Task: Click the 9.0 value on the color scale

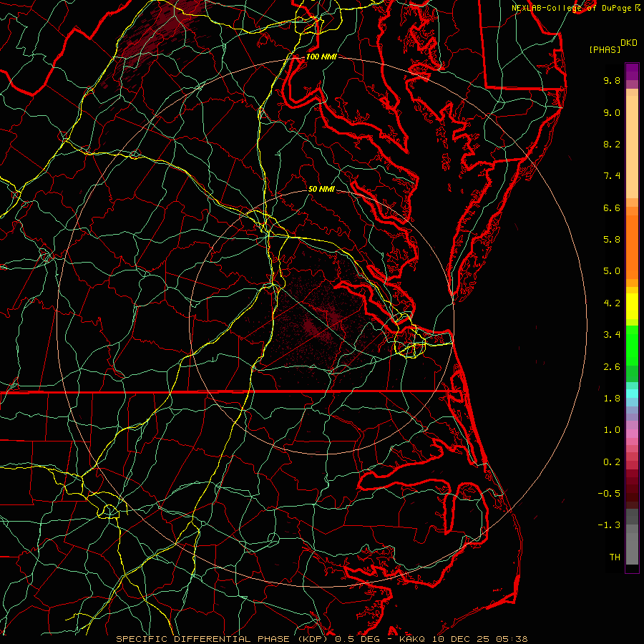Action: click(x=612, y=112)
